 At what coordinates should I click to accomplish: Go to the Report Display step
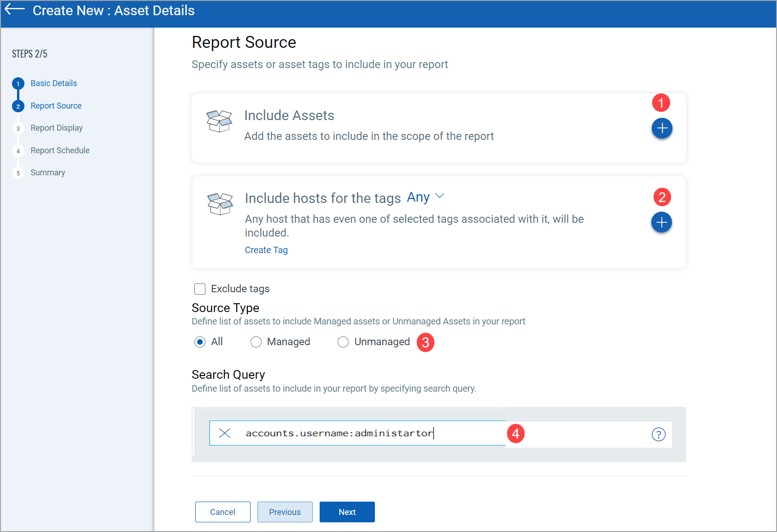[56, 127]
